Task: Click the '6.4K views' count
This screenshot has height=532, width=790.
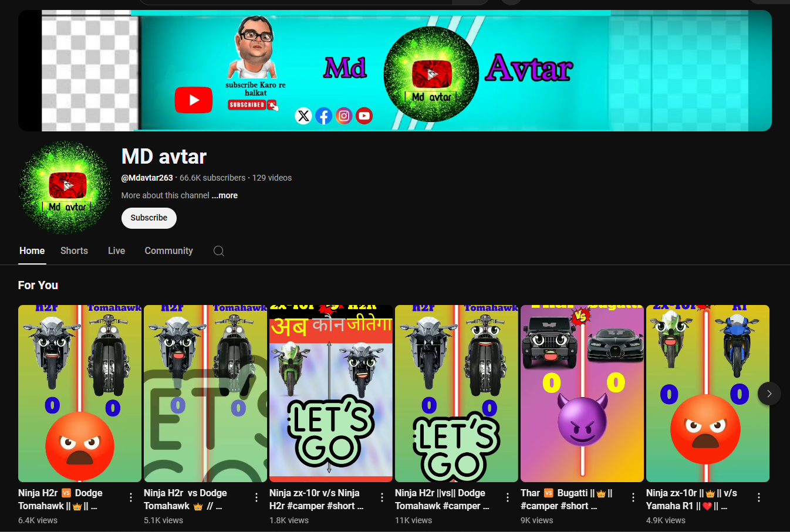Action: [38, 520]
